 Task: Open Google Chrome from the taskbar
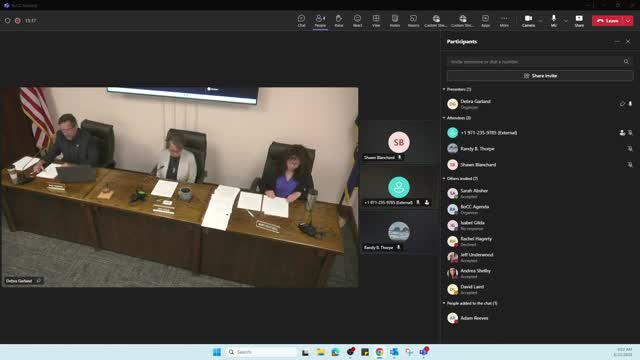380,352
